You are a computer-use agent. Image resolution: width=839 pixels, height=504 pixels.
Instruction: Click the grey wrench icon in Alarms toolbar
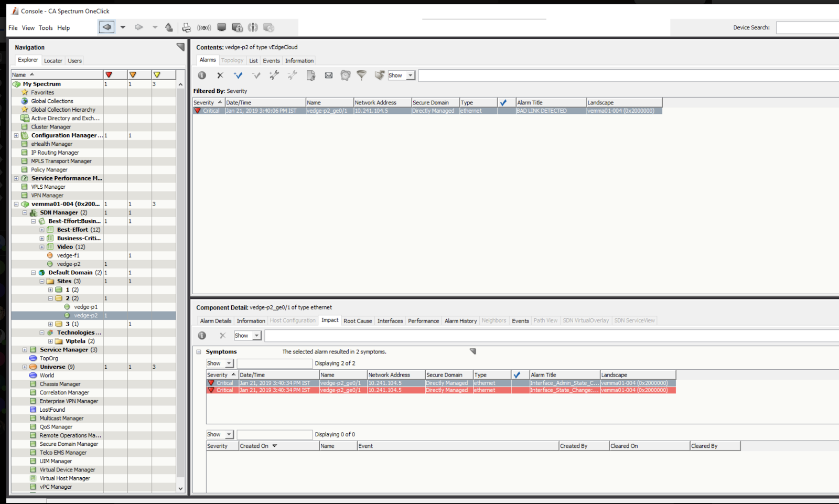[x=292, y=76]
